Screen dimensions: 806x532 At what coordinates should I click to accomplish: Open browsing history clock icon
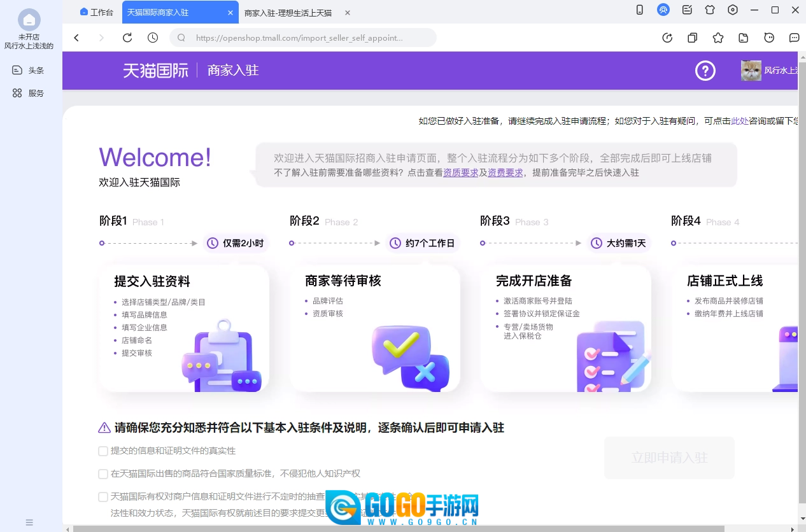(153, 38)
